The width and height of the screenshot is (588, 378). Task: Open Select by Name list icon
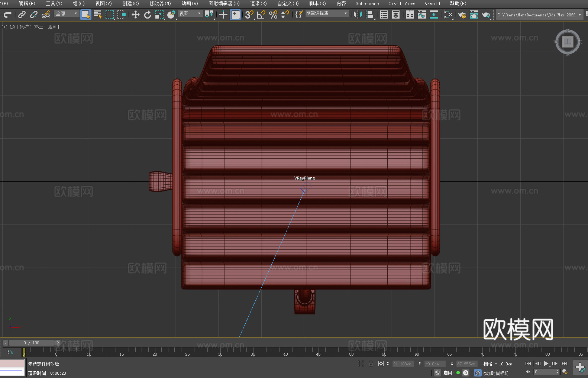pos(98,14)
